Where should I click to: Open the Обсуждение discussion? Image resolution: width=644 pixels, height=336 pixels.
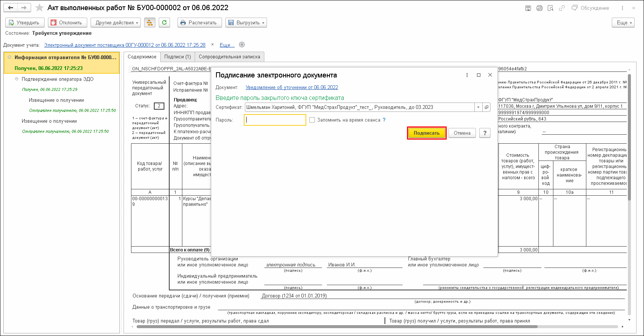(x=590, y=8)
